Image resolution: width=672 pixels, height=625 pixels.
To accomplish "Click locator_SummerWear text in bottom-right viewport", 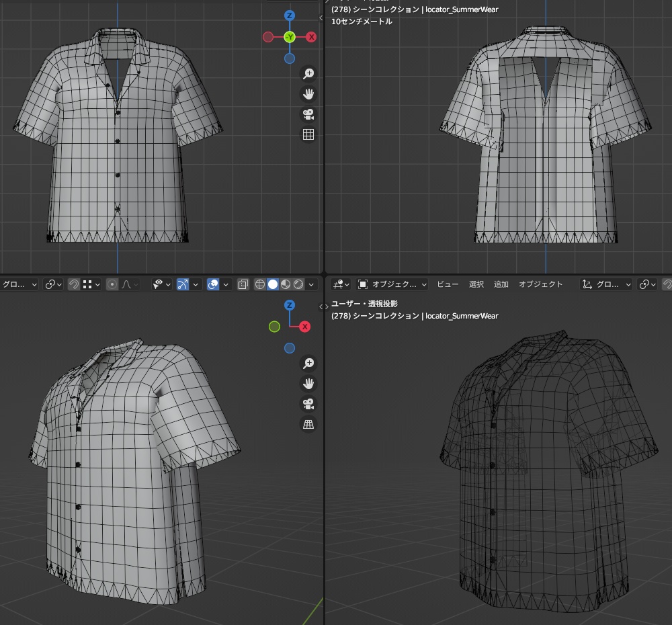I will [462, 316].
